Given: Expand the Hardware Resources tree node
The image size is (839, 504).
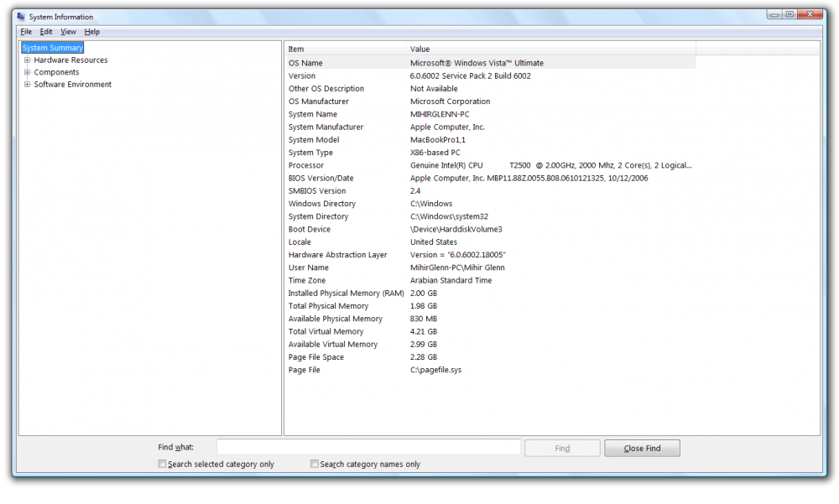Looking at the screenshot, I should [x=27, y=60].
